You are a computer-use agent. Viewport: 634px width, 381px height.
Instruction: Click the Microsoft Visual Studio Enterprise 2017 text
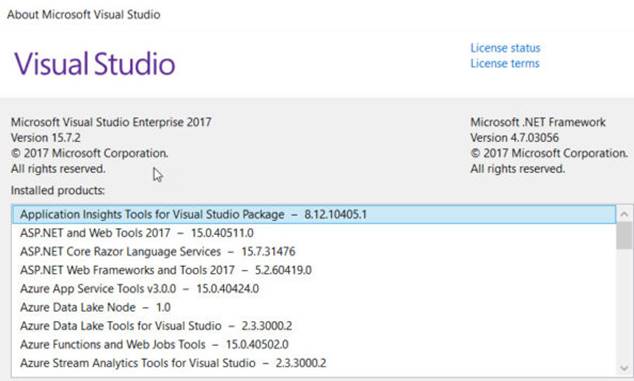[111, 122]
